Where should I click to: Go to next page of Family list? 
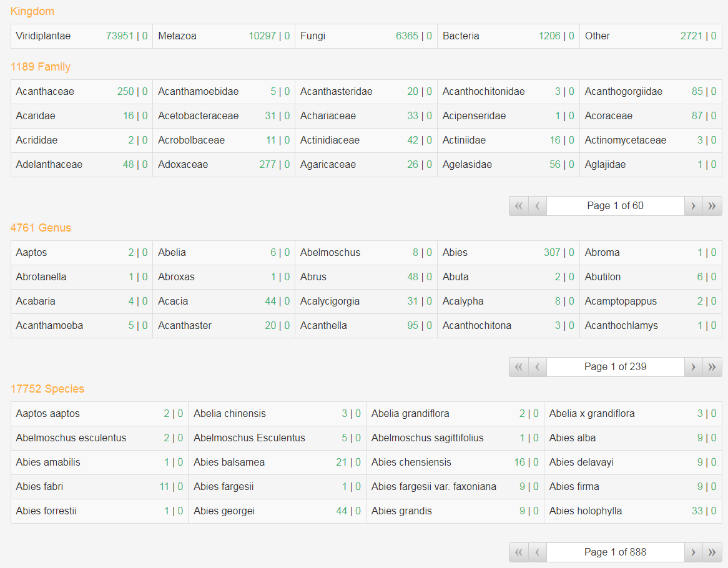tap(693, 206)
